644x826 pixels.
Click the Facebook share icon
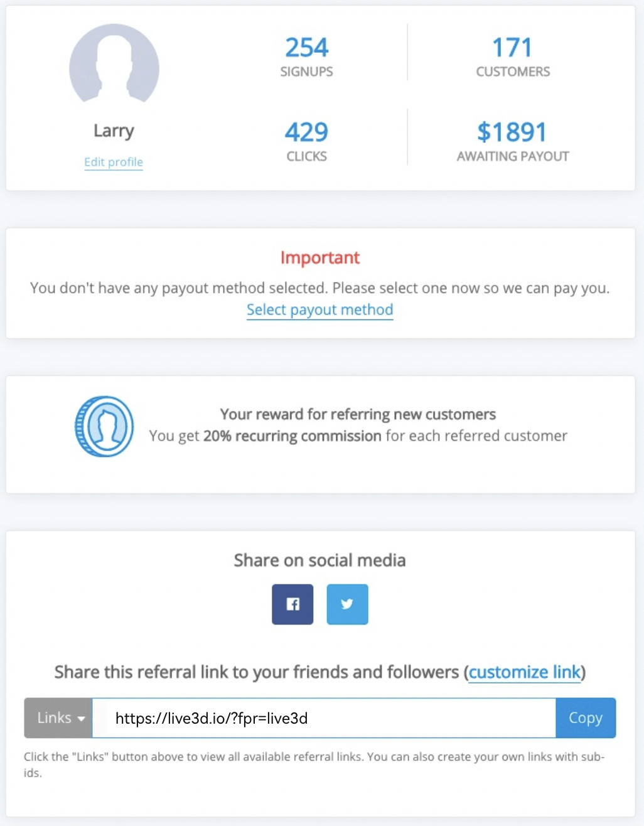point(292,604)
